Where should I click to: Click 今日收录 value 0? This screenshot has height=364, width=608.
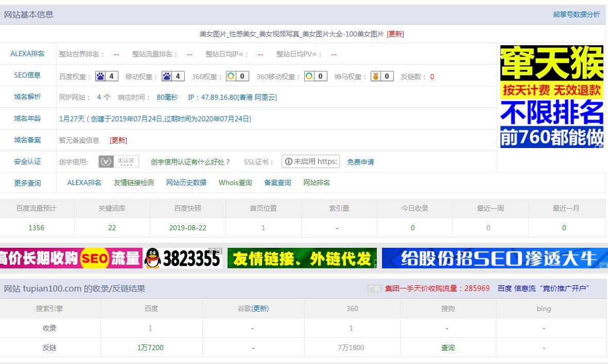point(412,228)
